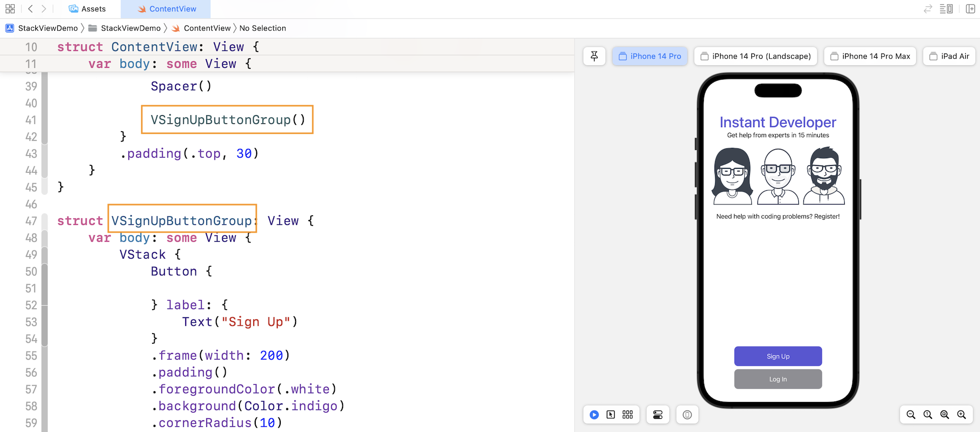This screenshot has height=432, width=980.
Task: Add a new editor on the right
Action: coord(970,9)
